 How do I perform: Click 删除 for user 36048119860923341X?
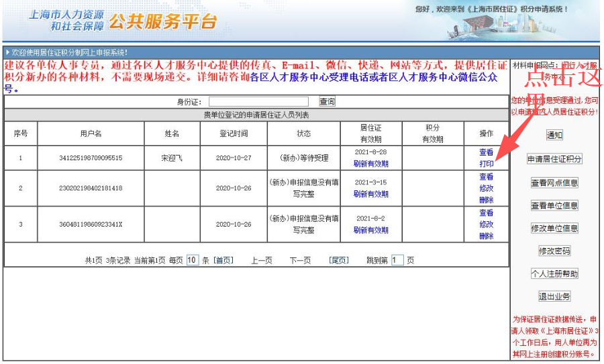pos(486,235)
